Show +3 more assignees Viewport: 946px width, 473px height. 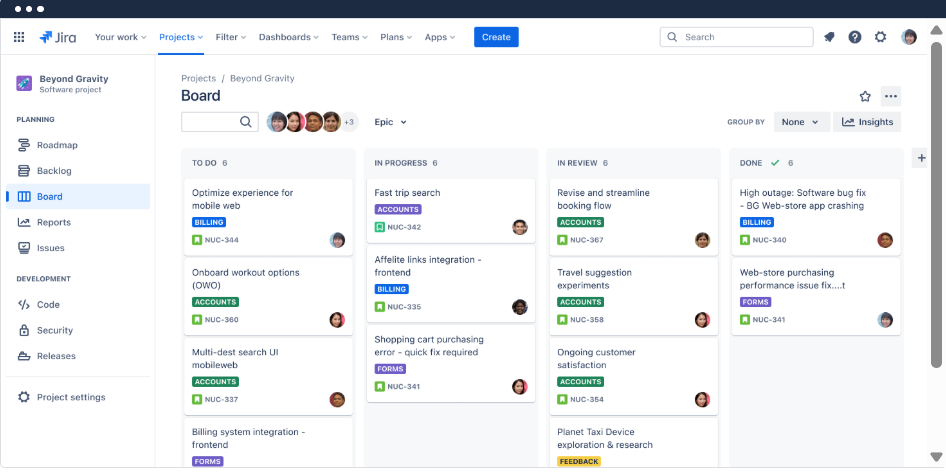pyautogui.click(x=349, y=122)
